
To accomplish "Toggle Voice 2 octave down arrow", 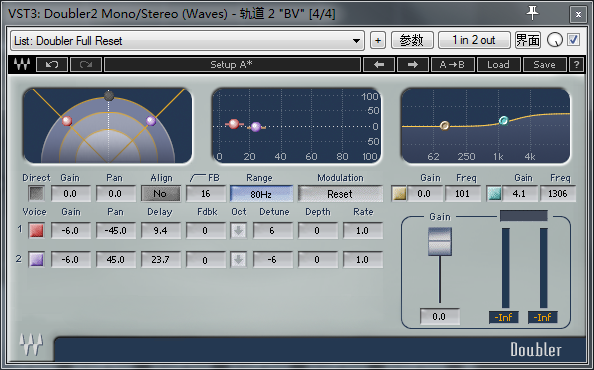I will point(239,259).
